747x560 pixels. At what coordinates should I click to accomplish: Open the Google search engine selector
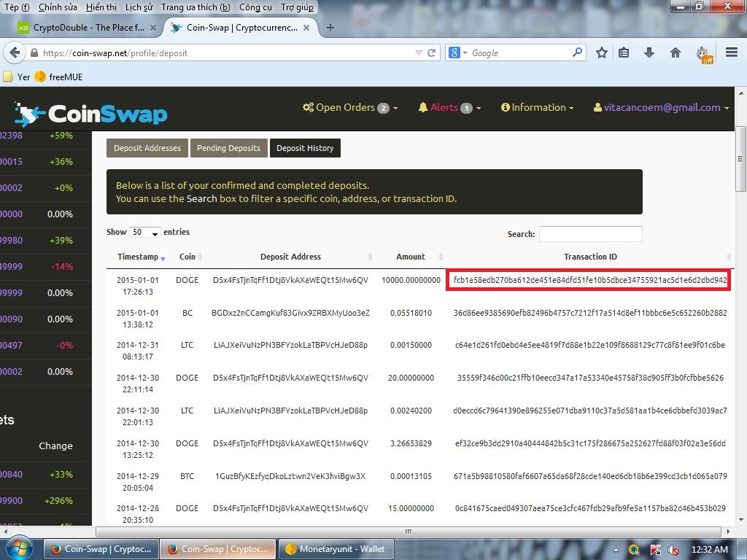(x=458, y=52)
